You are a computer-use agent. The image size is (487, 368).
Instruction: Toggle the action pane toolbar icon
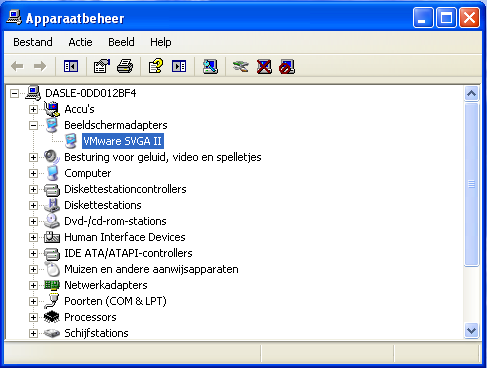[179, 66]
